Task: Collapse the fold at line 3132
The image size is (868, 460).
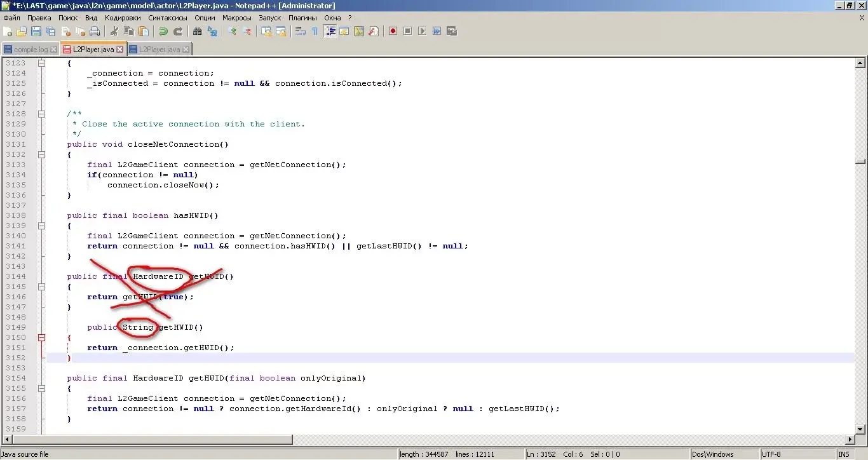Action: [x=41, y=154]
